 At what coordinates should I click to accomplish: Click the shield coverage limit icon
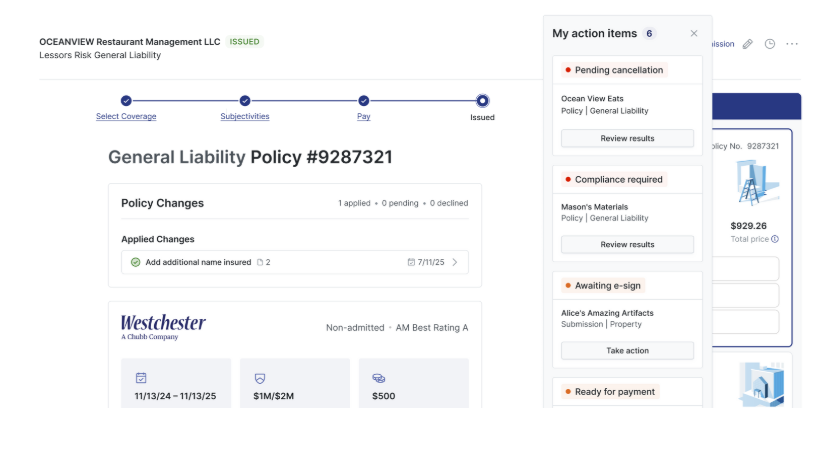pyautogui.click(x=260, y=378)
